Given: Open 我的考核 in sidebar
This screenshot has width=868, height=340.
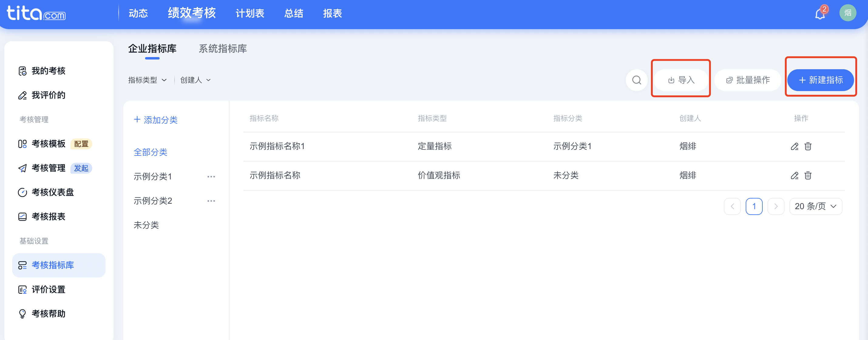Looking at the screenshot, I should point(59,71).
